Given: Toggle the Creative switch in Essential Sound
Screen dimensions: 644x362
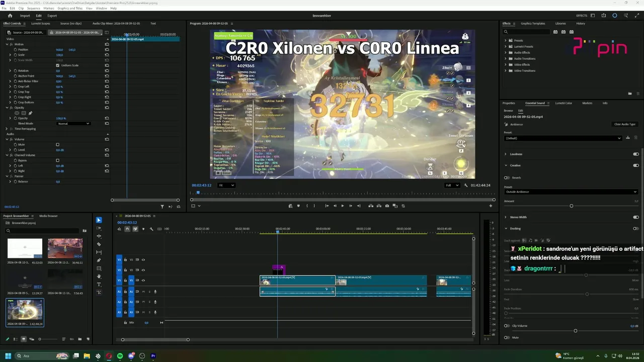Looking at the screenshot, I should (x=636, y=165).
